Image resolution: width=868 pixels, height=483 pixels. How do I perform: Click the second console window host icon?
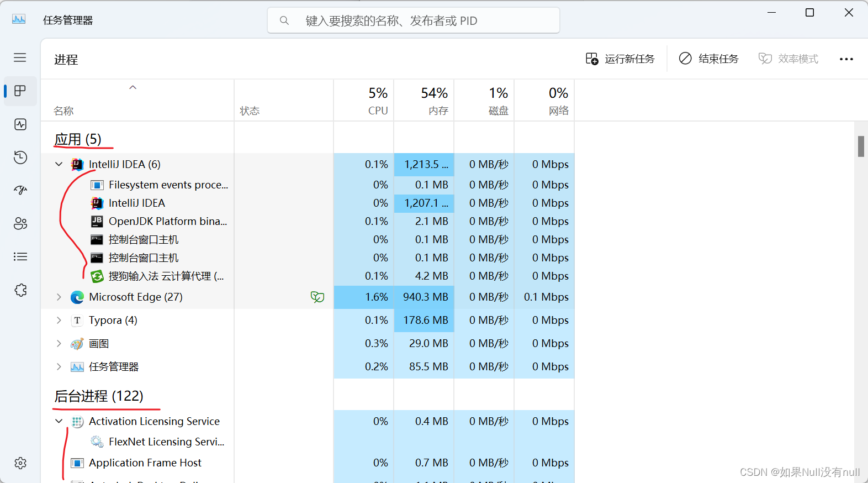(x=97, y=258)
